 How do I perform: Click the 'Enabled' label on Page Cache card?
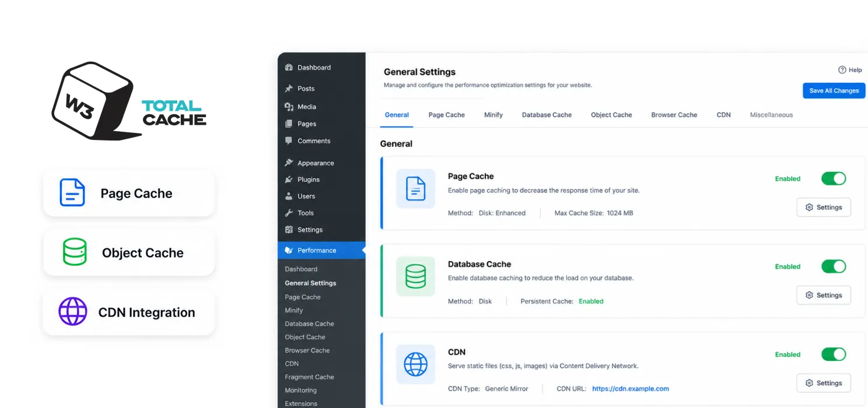click(x=787, y=179)
